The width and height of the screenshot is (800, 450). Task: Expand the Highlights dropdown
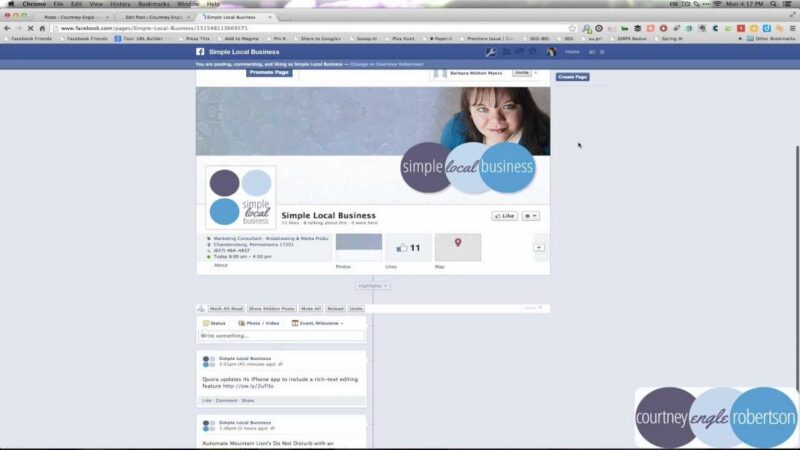click(x=372, y=286)
